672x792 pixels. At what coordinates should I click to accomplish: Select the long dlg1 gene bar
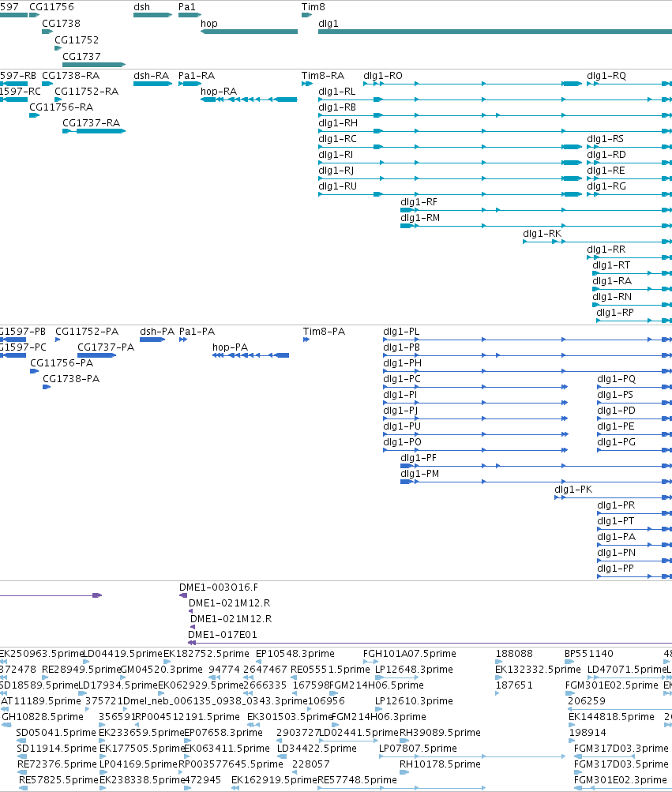click(495, 32)
